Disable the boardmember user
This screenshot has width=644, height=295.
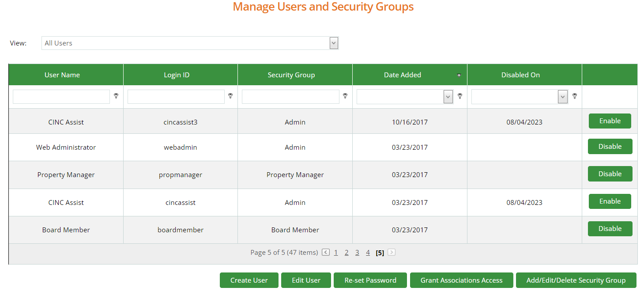tap(610, 229)
